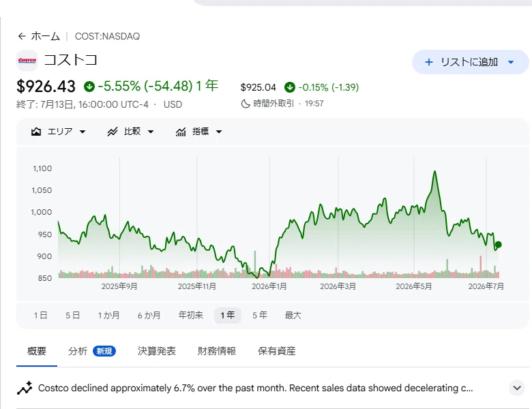Click the sparkle trend icon by Costco summary
This screenshot has width=532, height=409.
[x=25, y=388]
